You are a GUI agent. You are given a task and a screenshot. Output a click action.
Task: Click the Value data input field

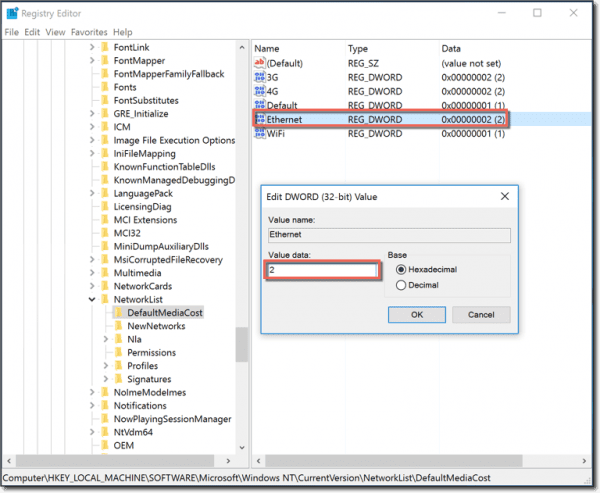tap(322, 270)
